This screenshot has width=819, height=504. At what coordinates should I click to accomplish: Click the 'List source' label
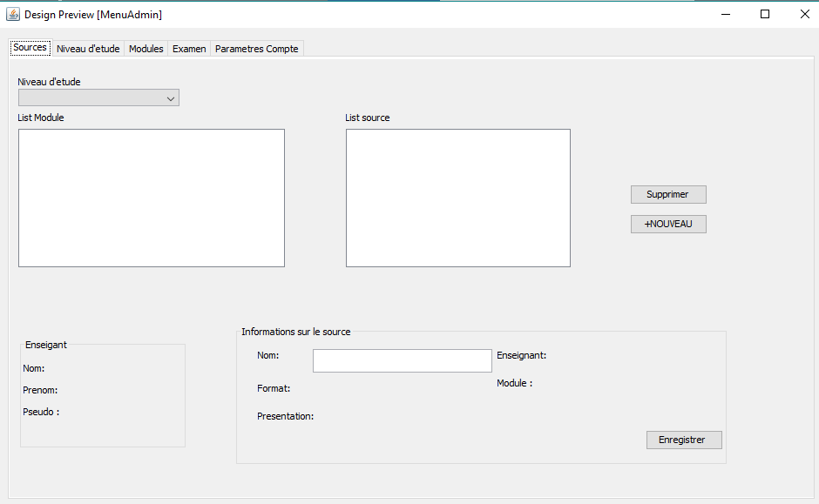367,118
